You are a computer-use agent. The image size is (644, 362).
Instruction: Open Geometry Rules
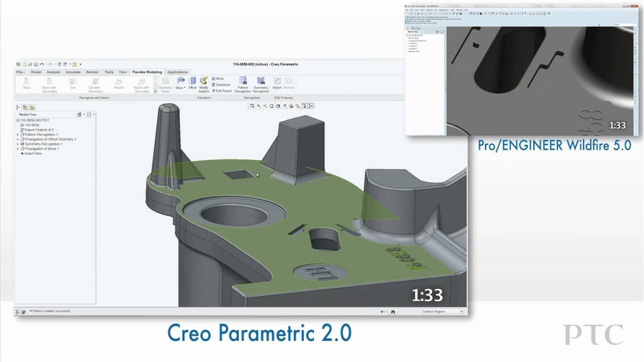[x=166, y=85]
